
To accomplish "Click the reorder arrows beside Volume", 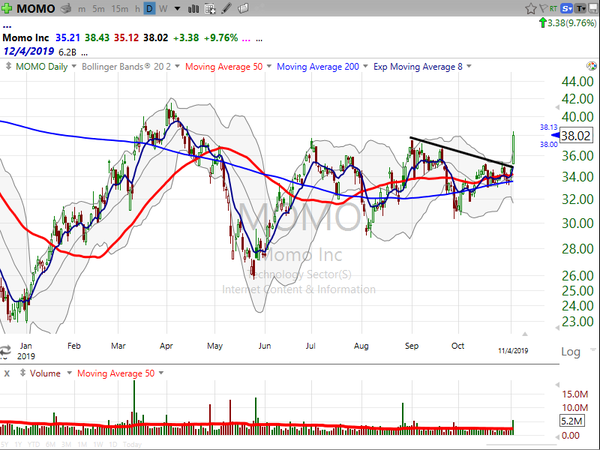I will [23, 373].
